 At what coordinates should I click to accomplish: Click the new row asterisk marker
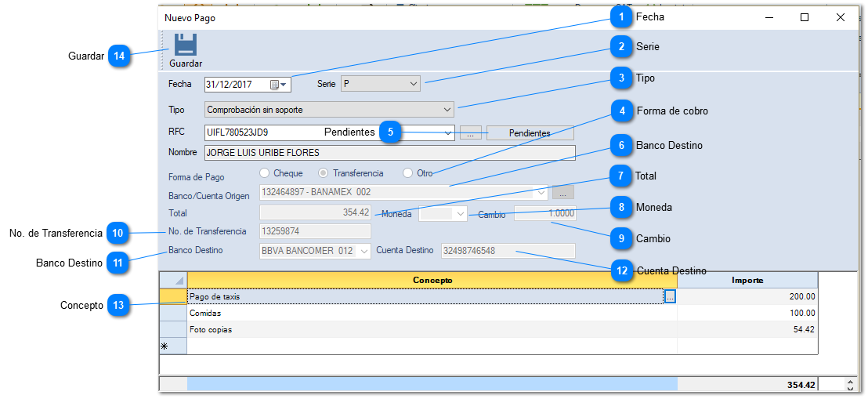point(165,346)
